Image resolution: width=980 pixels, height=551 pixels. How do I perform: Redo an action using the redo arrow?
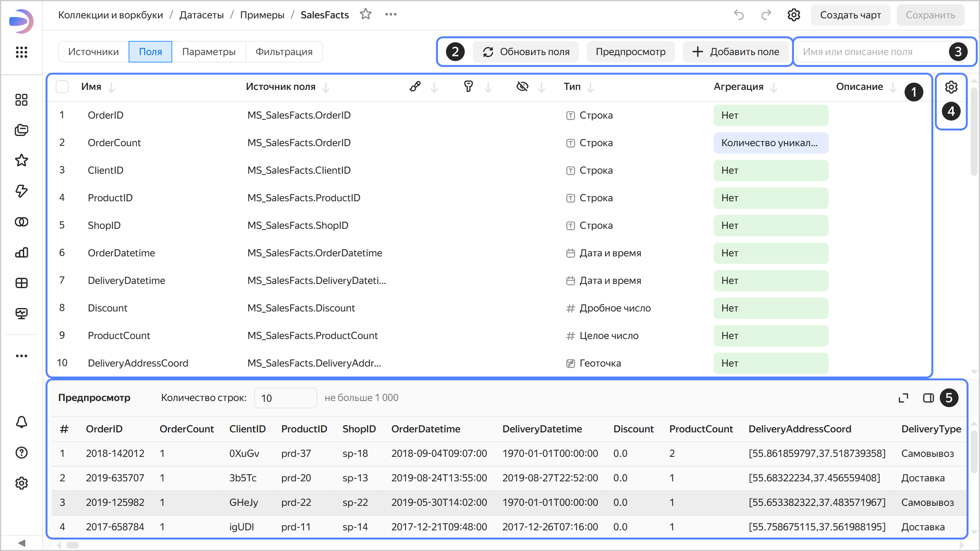(766, 15)
